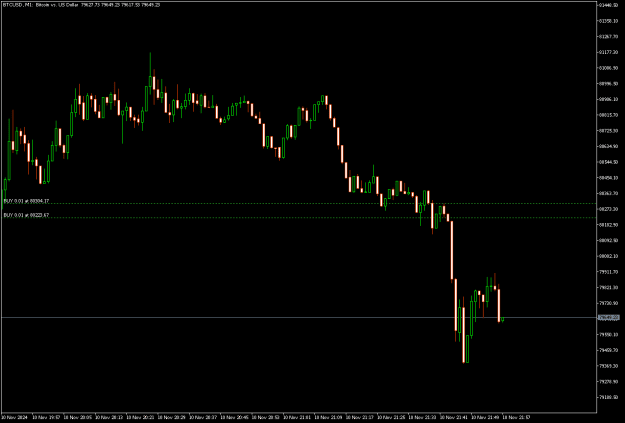625x423 pixels.
Task: Click the '10 Nov 2024' date label
Action: [14, 417]
